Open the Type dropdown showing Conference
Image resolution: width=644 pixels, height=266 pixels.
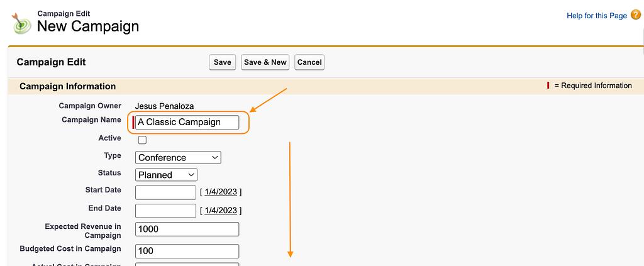pyautogui.click(x=178, y=157)
